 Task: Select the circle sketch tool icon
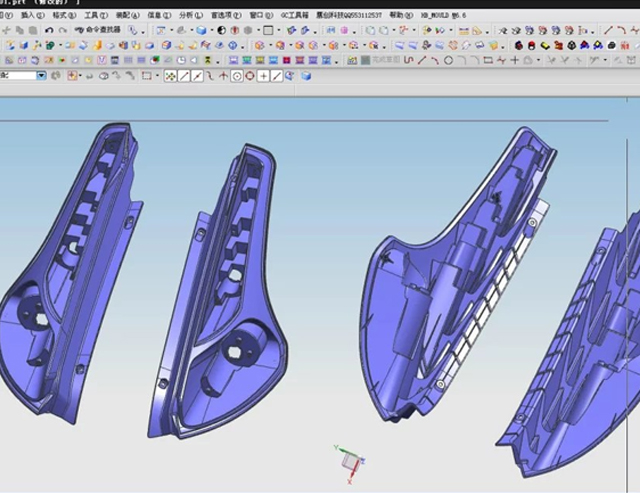448,60
